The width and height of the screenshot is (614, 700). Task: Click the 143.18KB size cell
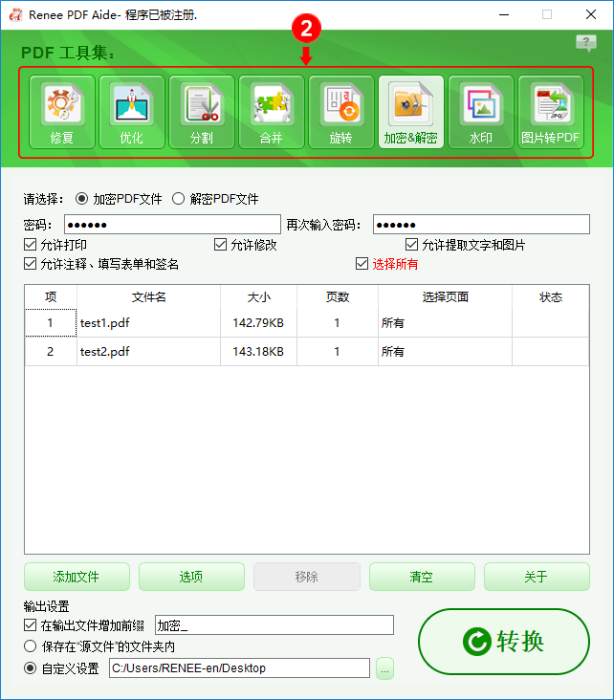(258, 351)
